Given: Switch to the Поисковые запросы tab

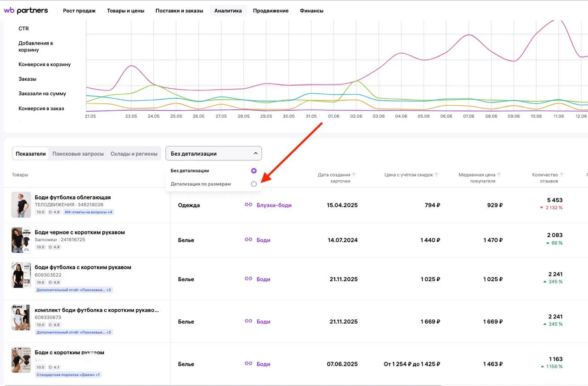Looking at the screenshot, I should [78, 154].
